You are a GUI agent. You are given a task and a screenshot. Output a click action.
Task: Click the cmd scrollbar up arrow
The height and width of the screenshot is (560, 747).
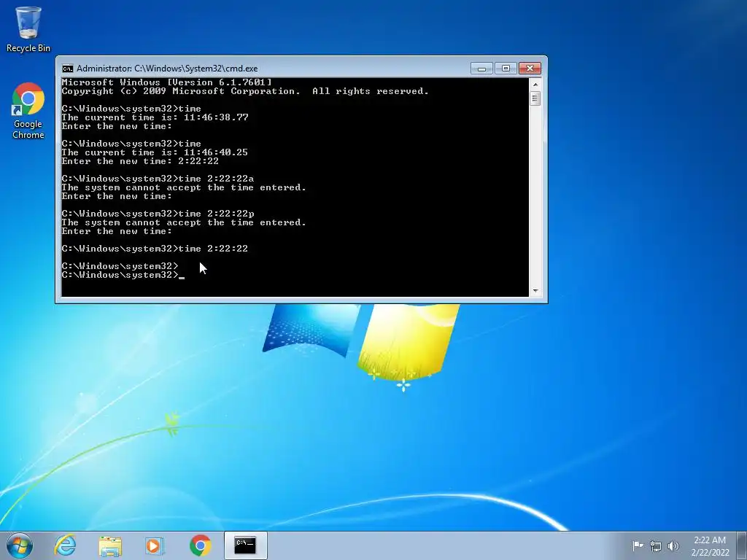pos(535,85)
